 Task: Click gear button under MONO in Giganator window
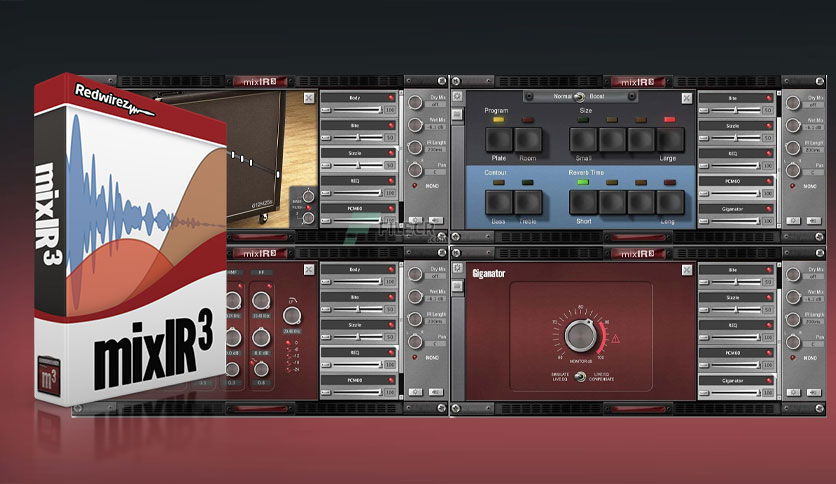pyautogui.click(x=793, y=392)
